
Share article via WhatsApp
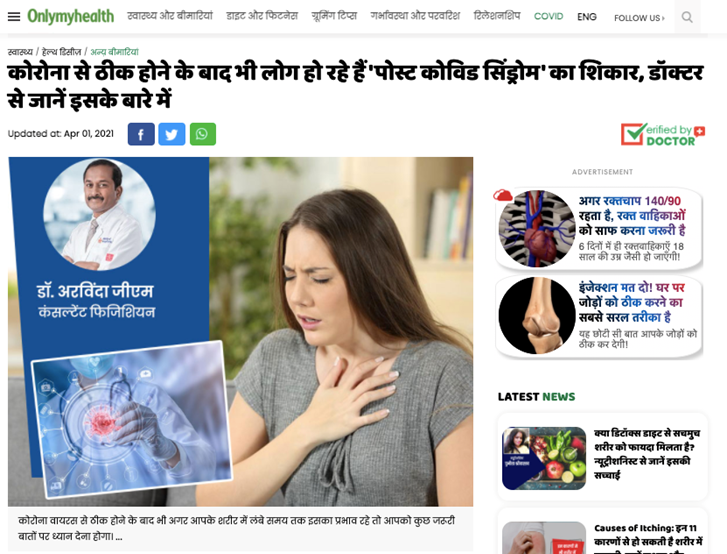pyautogui.click(x=203, y=134)
